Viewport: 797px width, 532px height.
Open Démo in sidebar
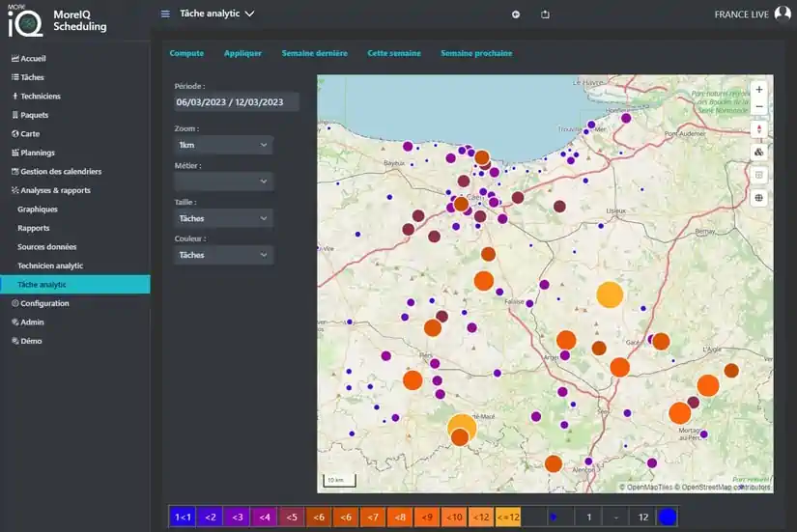[27, 341]
